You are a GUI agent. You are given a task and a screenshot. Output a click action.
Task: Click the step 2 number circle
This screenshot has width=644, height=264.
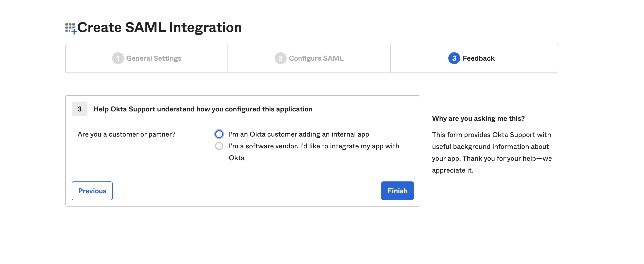280,58
